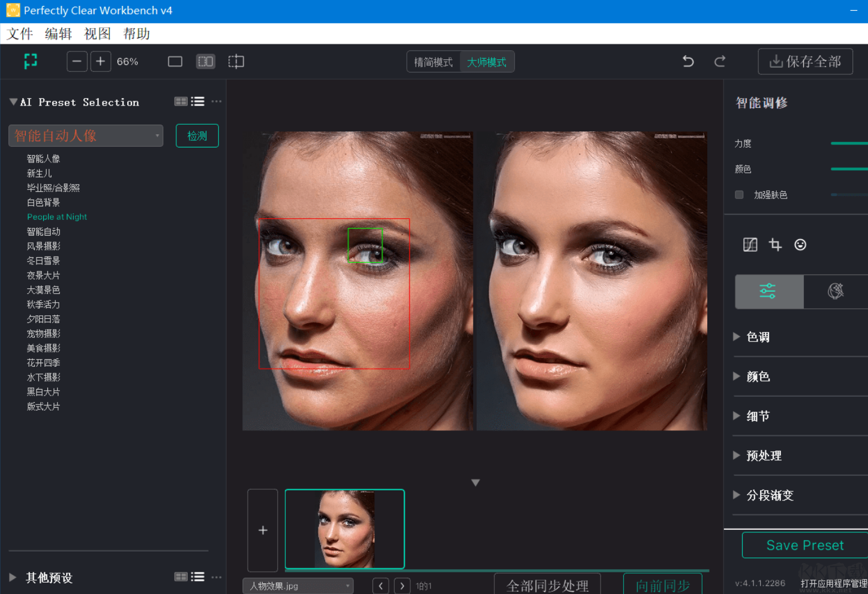Screen dimensions: 868x594
Task: Open the 智能自动人像 preset dropdown
Action: click(x=86, y=136)
